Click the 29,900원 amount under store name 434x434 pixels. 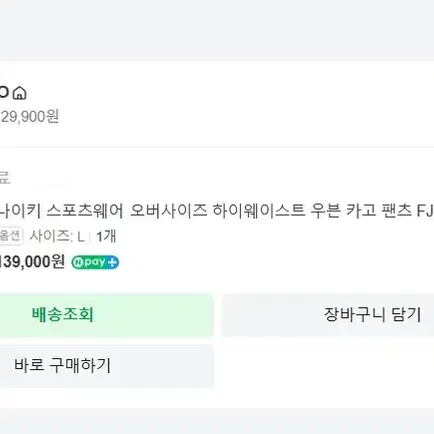tap(30, 117)
